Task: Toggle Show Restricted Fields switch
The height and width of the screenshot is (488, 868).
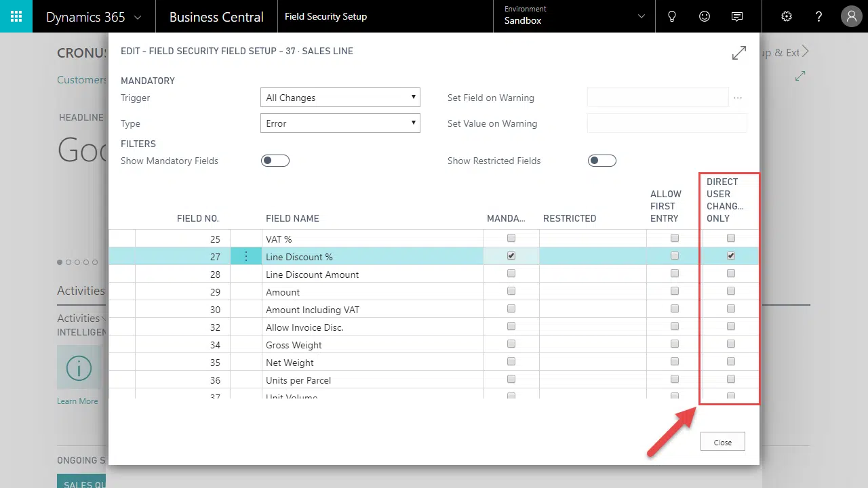Action: (x=602, y=161)
